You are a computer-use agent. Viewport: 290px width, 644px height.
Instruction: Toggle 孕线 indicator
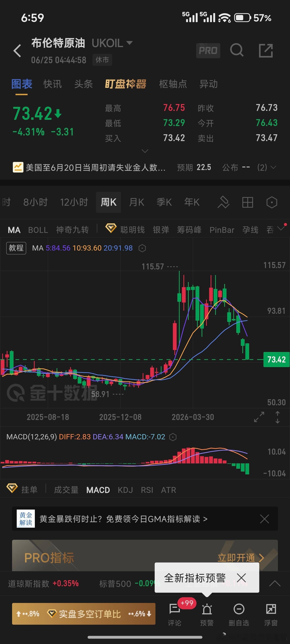(250, 230)
